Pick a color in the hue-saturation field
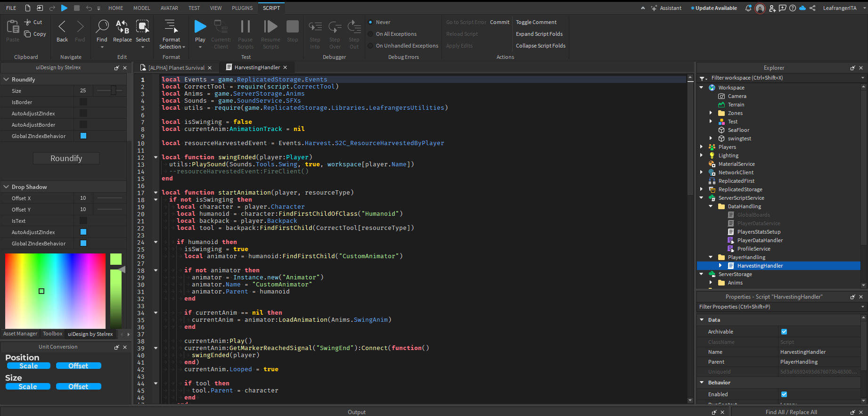This screenshot has width=868, height=416. click(55, 291)
